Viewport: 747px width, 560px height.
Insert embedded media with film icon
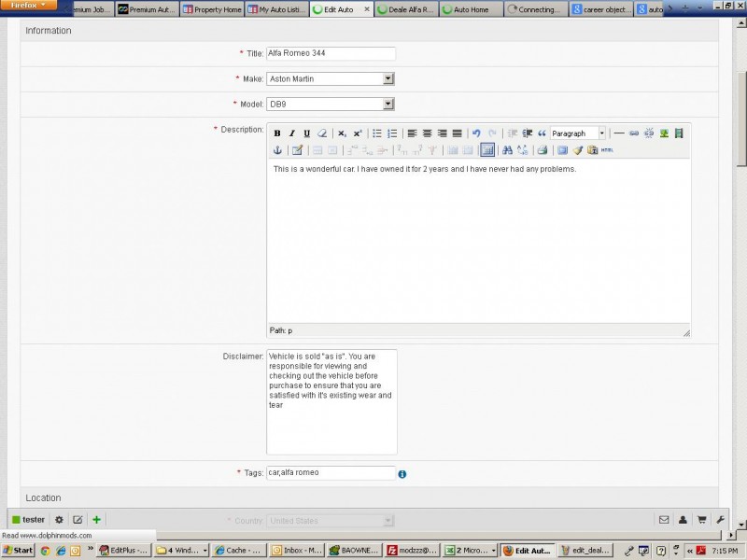tap(679, 133)
